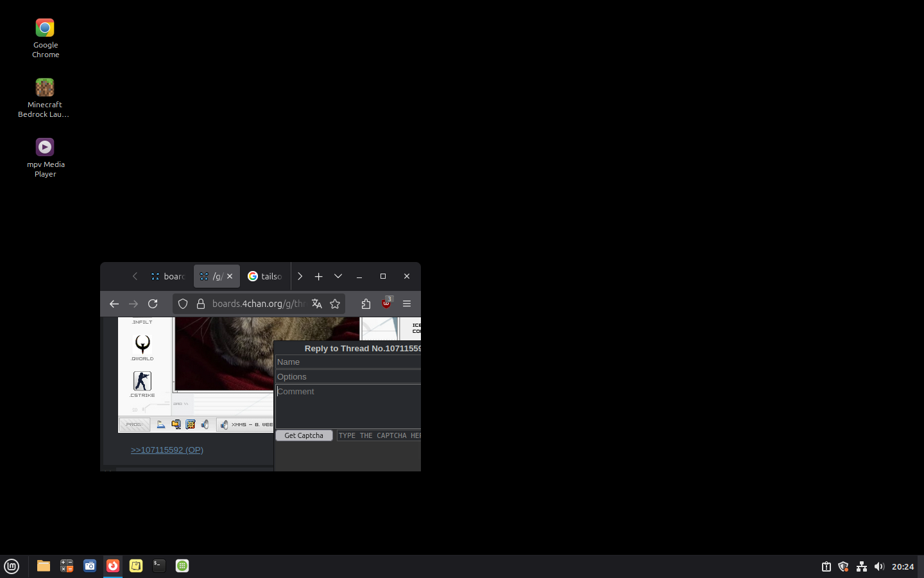924x578 pixels.
Task: Open the volume control tray icon
Action: click(x=879, y=566)
